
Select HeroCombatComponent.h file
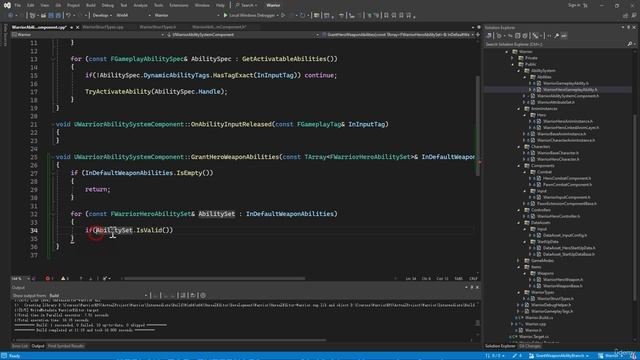coord(567,178)
